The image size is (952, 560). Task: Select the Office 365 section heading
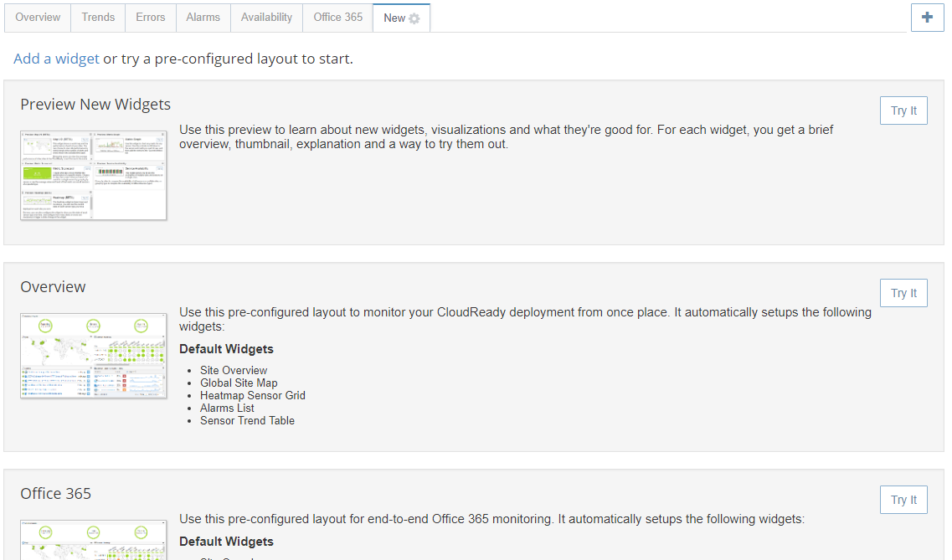coord(55,494)
